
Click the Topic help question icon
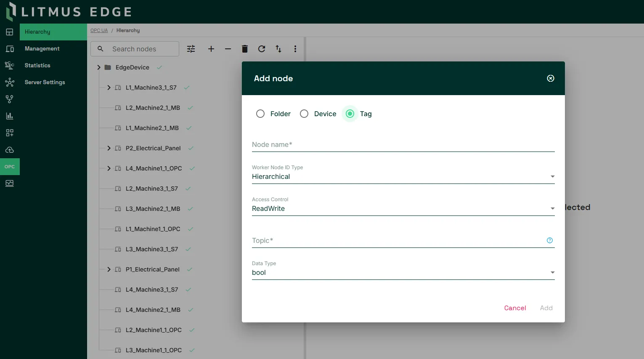click(550, 240)
